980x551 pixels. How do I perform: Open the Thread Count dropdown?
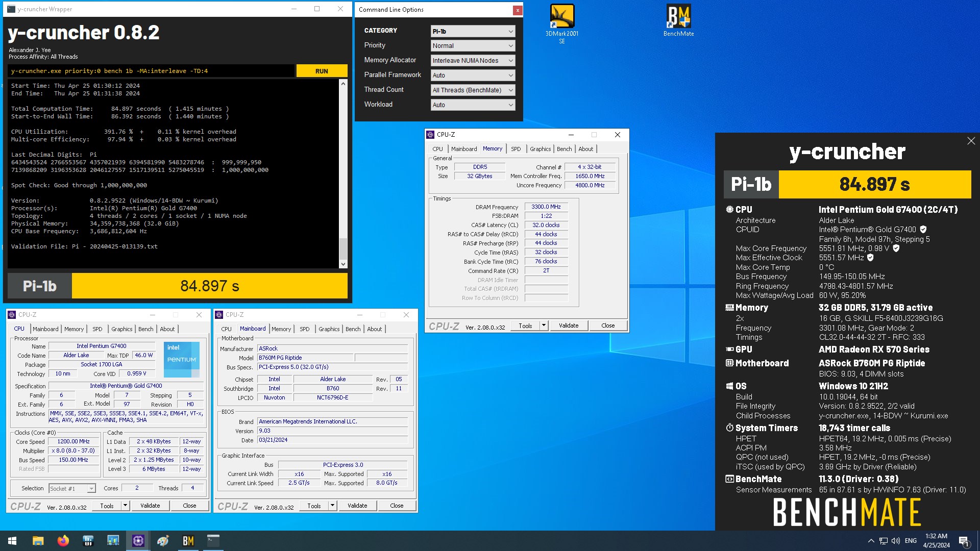point(473,90)
